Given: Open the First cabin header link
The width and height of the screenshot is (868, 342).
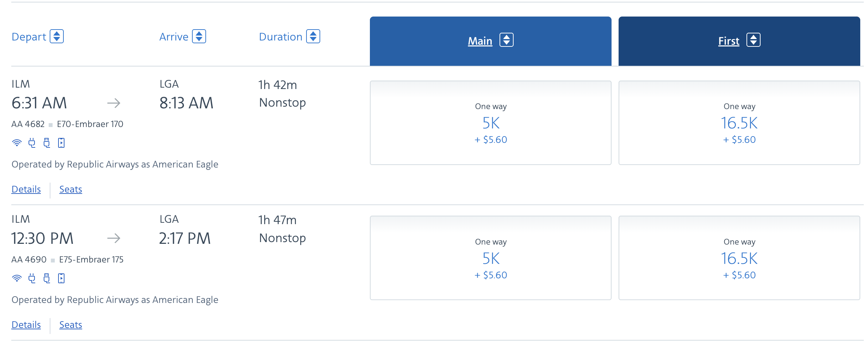Looking at the screenshot, I should [728, 41].
